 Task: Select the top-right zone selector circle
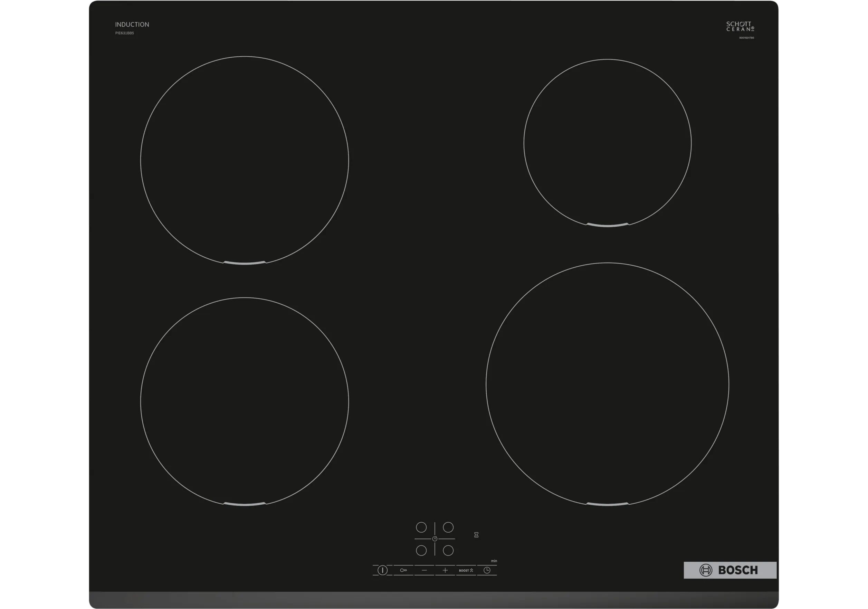448,527
